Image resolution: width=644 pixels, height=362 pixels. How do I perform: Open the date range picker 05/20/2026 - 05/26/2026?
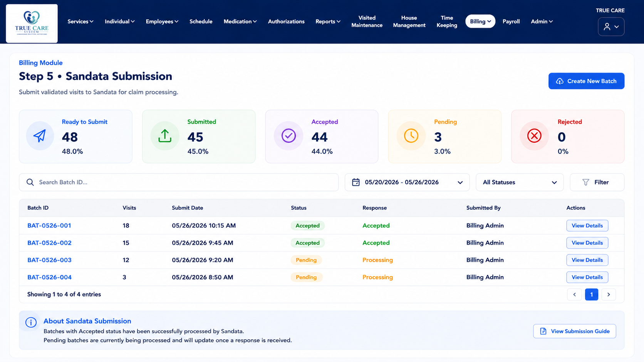407,182
